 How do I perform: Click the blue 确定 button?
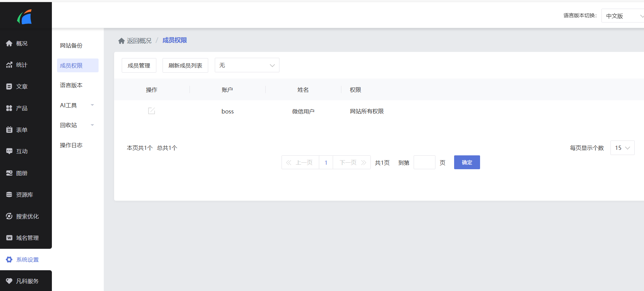click(x=467, y=162)
